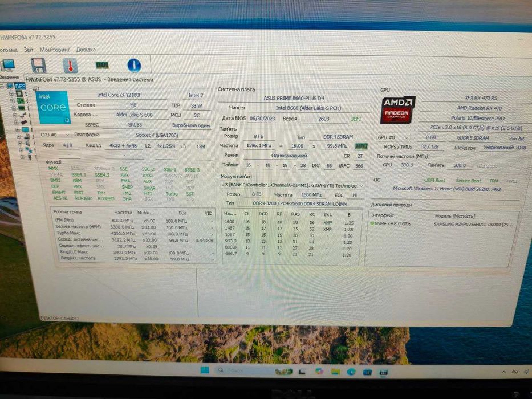
Task: Click the 58 W TDP value
Action: (197, 105)
